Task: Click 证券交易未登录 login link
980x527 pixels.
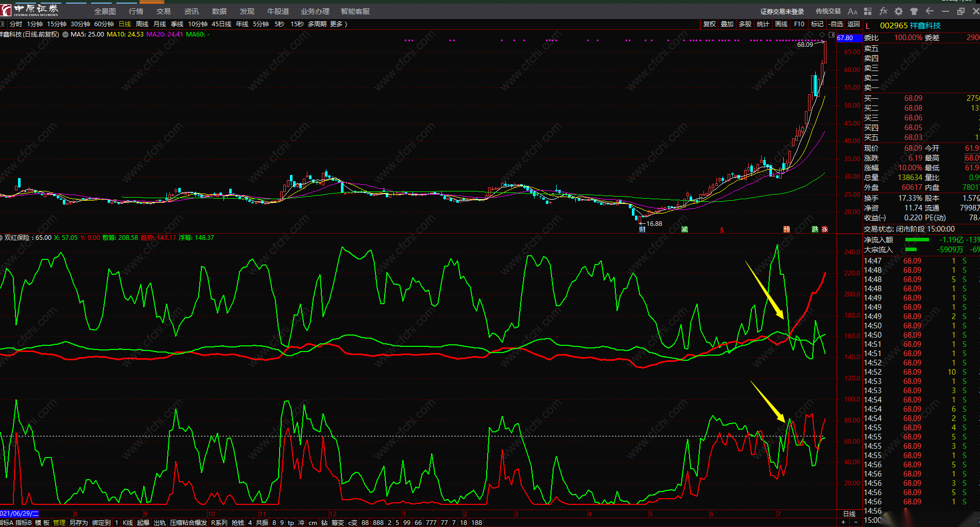Action: 782,11
